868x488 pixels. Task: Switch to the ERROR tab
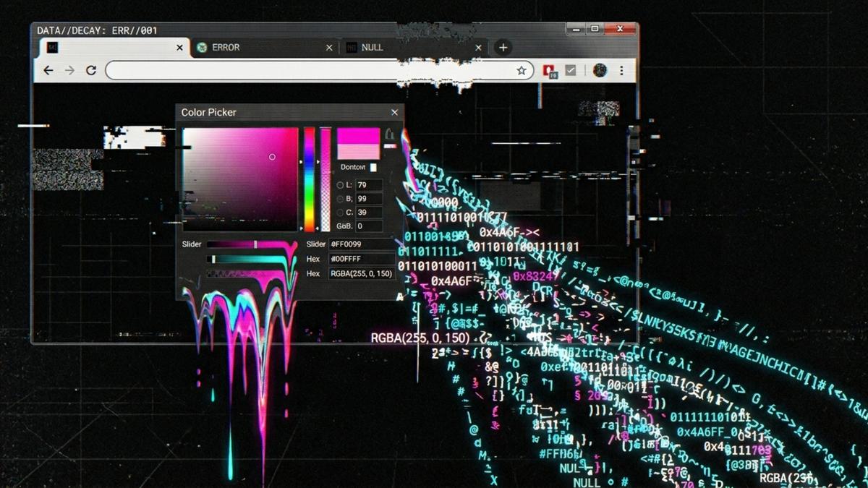(x=226, y=48)
